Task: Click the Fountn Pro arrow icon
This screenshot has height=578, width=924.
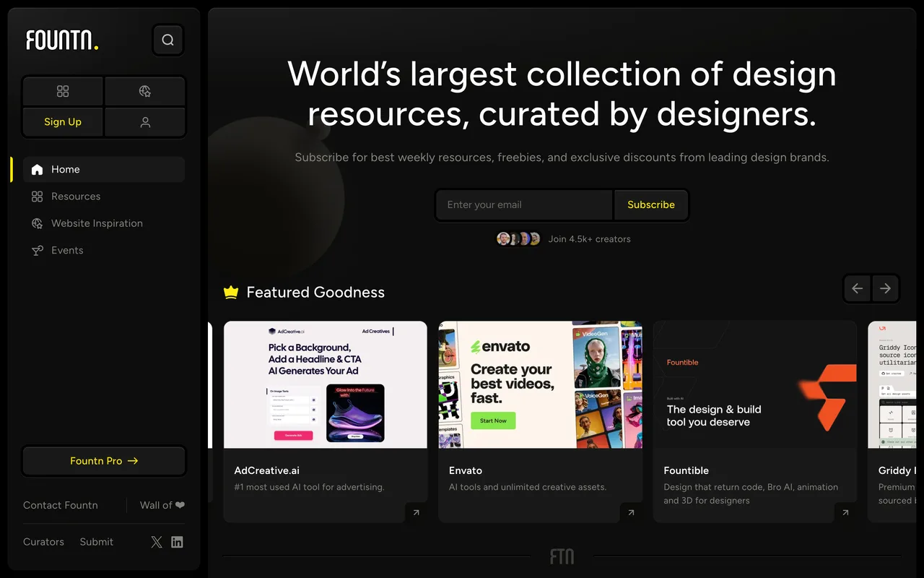Action: [x=133, y=460]
